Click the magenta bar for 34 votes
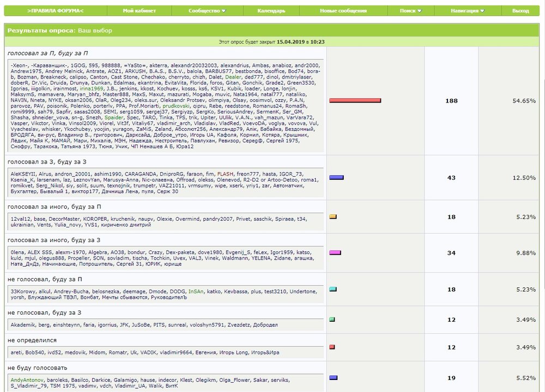 [x=335, y=253]
